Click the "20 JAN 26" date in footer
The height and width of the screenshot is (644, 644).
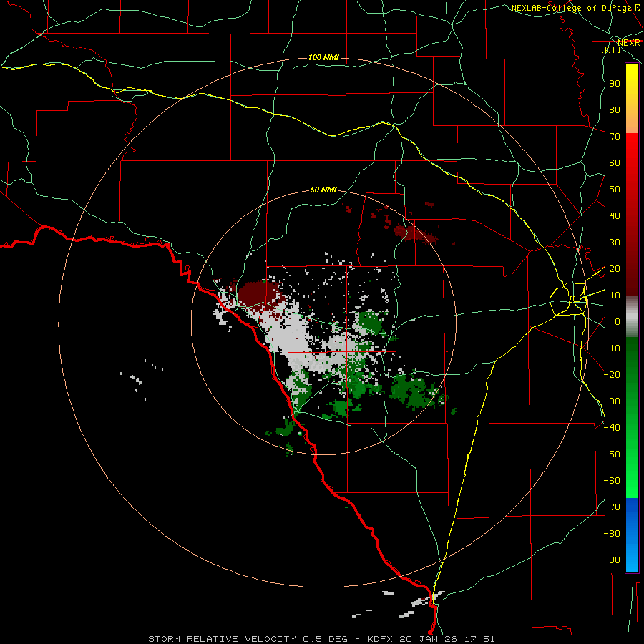click(428, 639)
